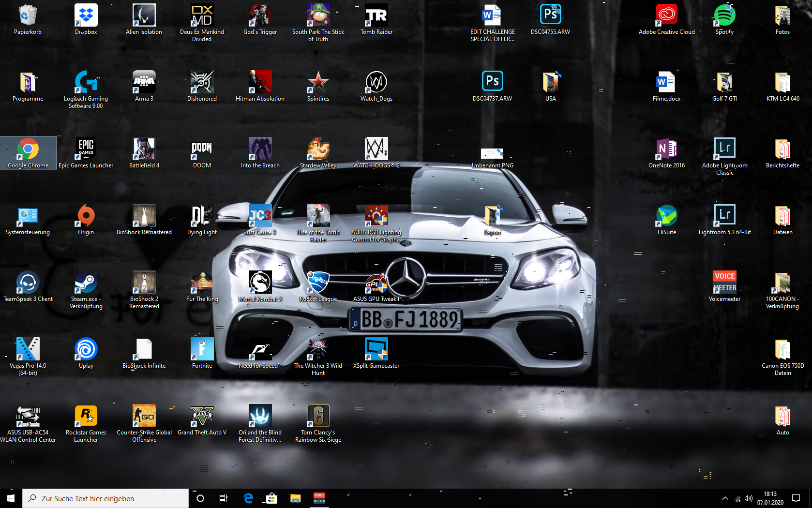Select South Park The Stick of Truth icon
The height and width of the screenshot is (508, 812).
[x=318, y=15]
